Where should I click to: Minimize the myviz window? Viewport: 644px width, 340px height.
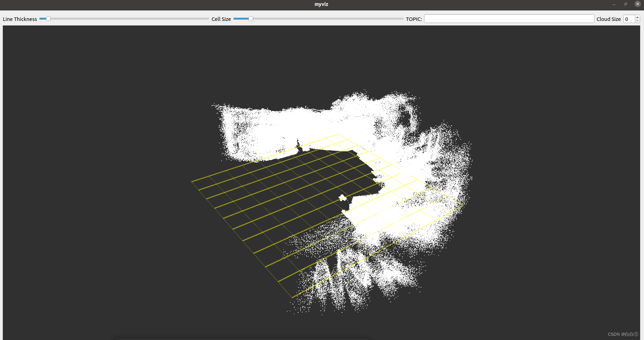[x=613, y=4]
